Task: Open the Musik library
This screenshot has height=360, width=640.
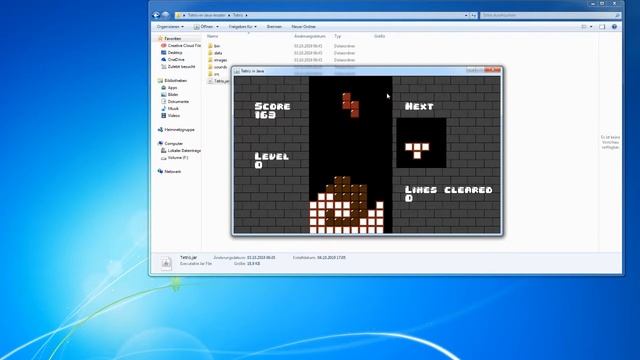Action: click(x=170, y=108)
